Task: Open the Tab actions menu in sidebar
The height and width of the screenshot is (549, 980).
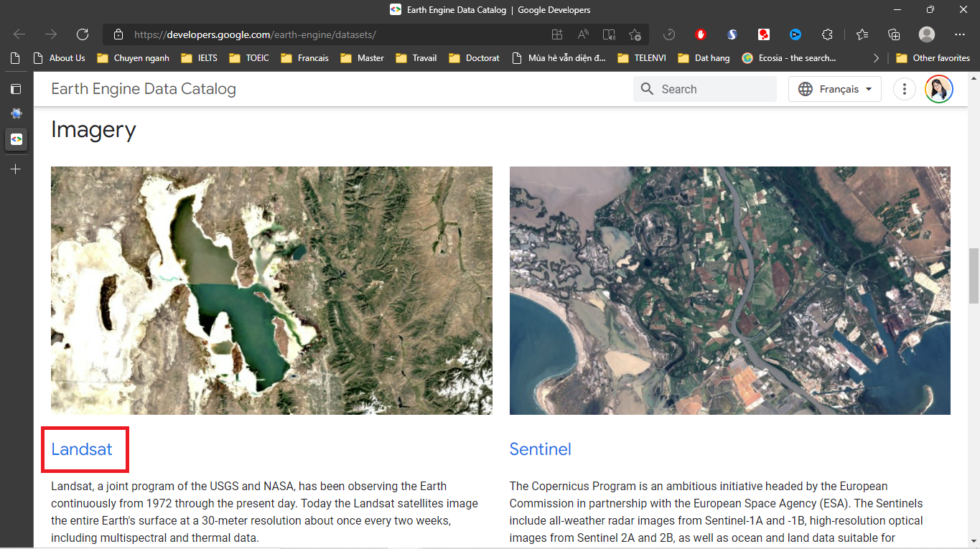Action: 16,89
